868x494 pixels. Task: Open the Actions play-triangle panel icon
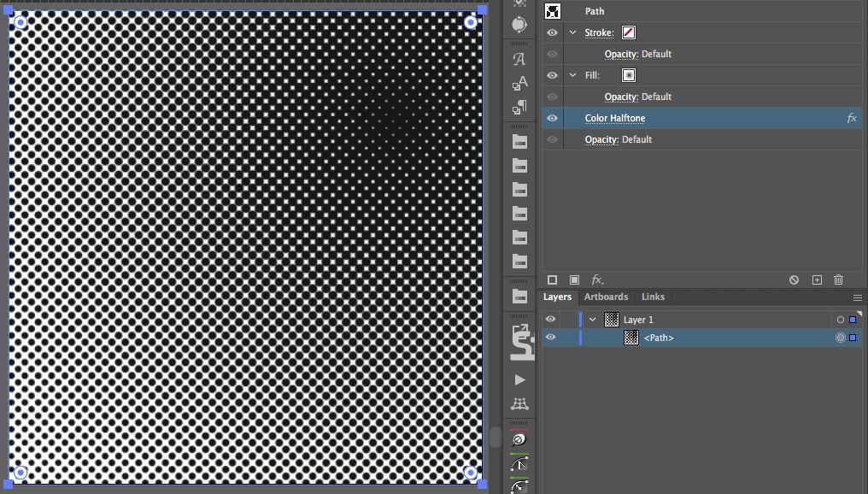click(519, 380)
